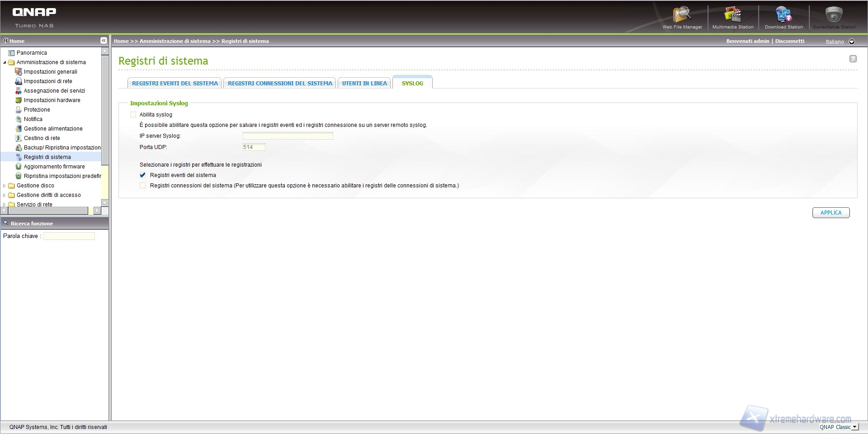Open Web File Manager icon
This screenshot has height=434, width=868.
click(682, 15)
